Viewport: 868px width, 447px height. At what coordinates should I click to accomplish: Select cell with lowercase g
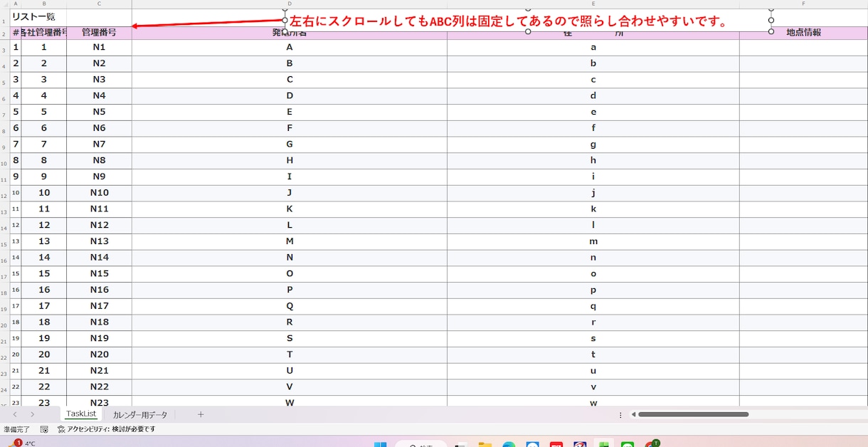(x=593, y=144)
